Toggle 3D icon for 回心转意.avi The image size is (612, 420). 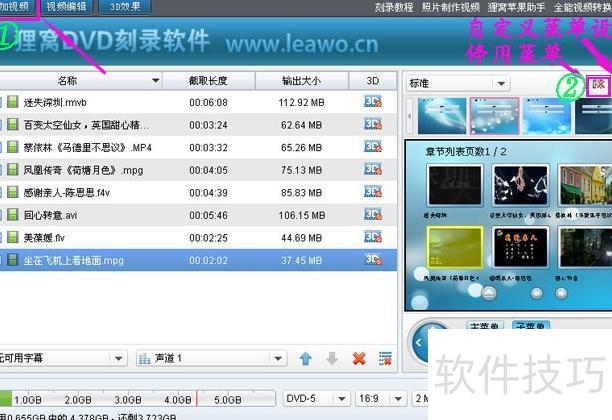click(x=373, y=215)
